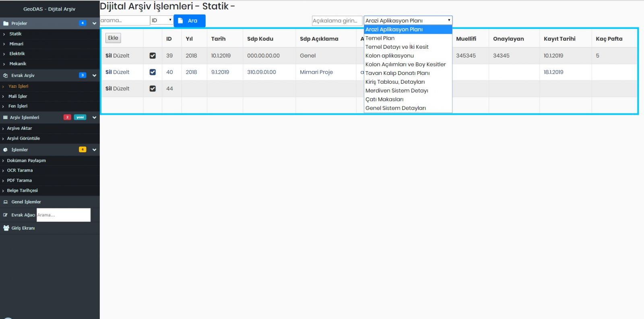Image resolution: width=644 pixels, height=319 pixels.
Task: Select Temel Plan from the dropdown list
Action: tap(380, 38)
